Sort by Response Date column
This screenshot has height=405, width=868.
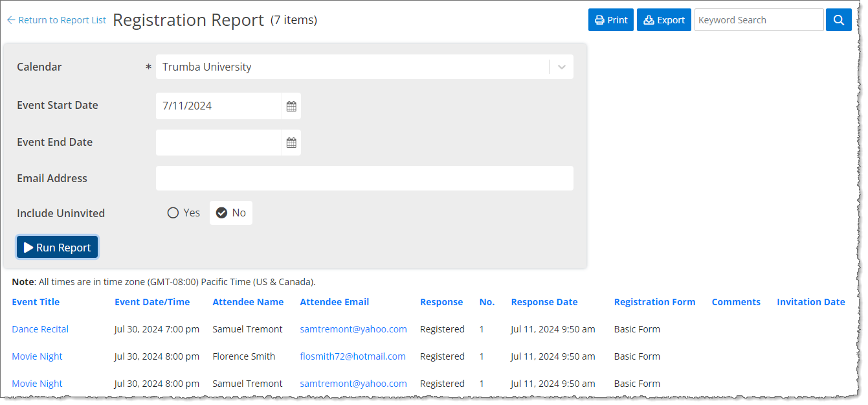[x=544, y=302]
